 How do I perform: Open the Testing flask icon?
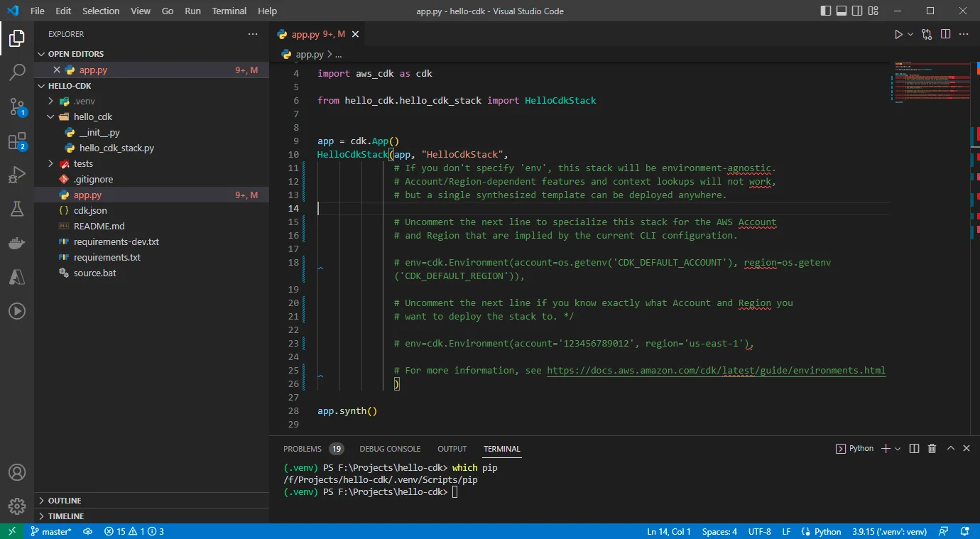(x=17, y=209)
